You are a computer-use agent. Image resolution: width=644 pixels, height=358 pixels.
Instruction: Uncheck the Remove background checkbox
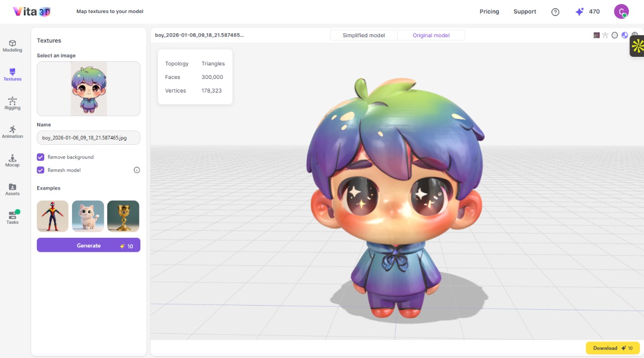click(x=41, y=157)
